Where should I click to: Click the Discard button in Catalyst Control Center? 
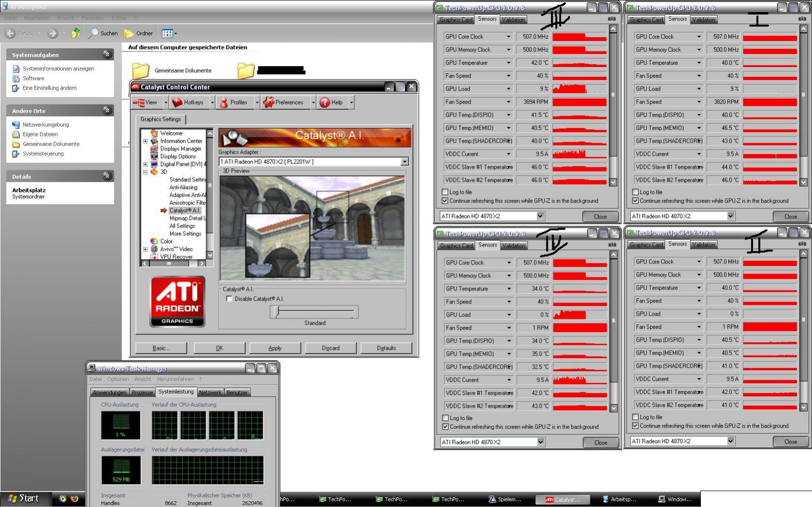331,348
